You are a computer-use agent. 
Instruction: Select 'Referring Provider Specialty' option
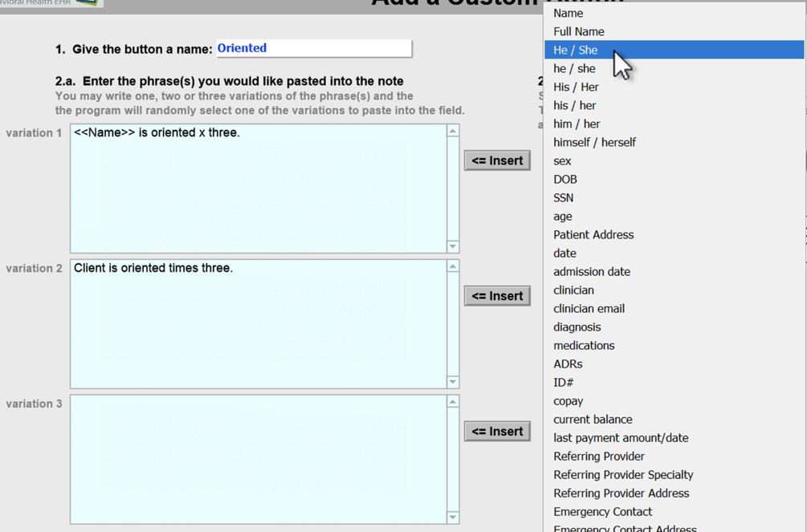(x=623, y=474)
